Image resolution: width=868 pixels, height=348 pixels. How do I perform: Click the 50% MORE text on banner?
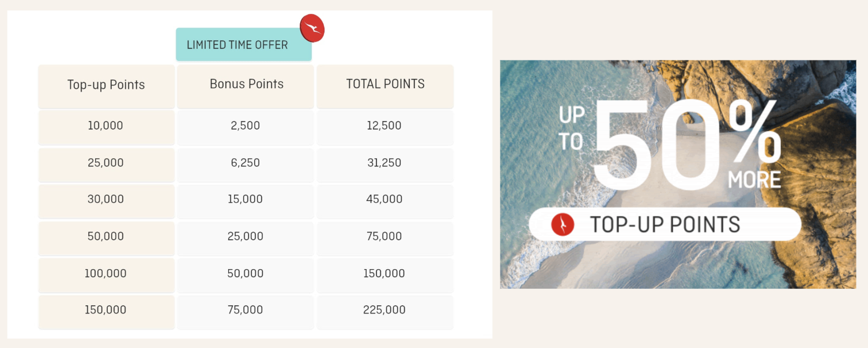pyautogui.click(x=687, y=145)
